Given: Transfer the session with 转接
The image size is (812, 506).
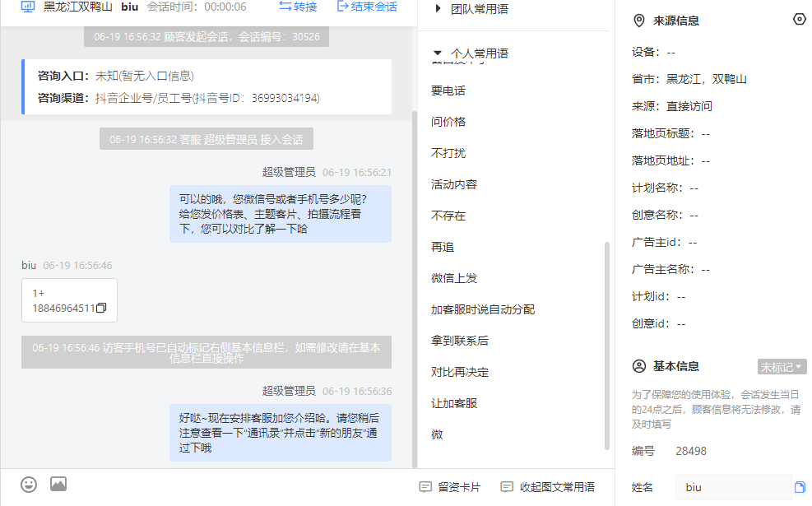Looking at the screenshot, I should 299,7.
